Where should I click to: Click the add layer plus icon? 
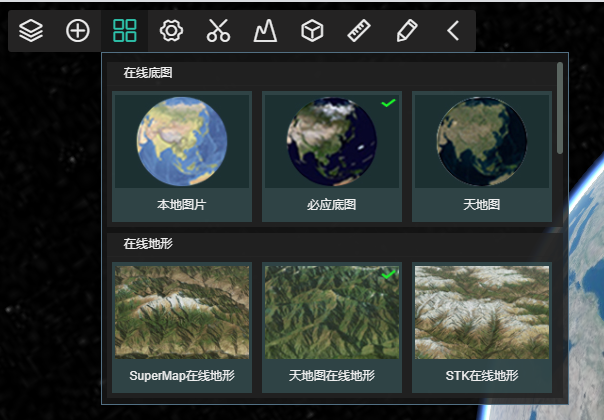point(78,30)
